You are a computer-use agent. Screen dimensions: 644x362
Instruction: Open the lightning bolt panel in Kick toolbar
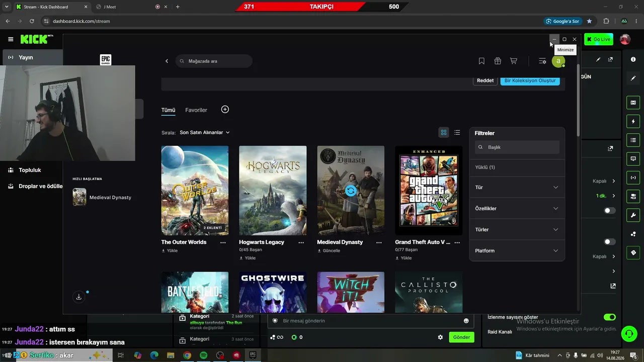[633, 121]
